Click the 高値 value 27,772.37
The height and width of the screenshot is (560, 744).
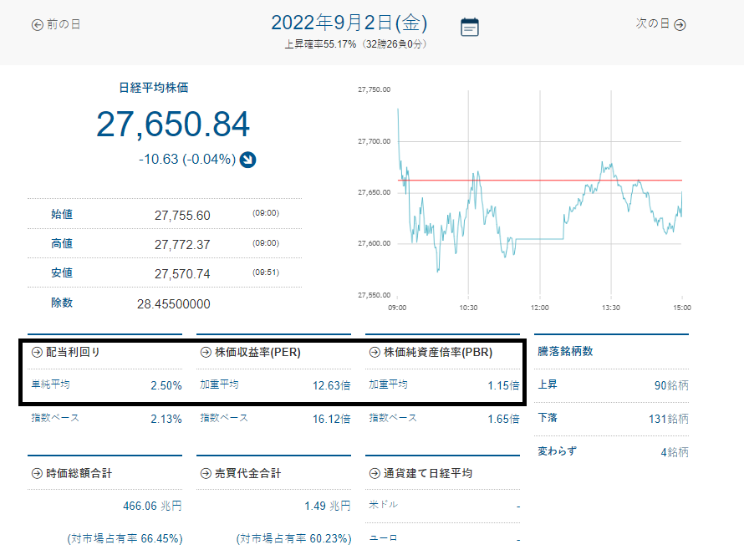tap(182, 245)
